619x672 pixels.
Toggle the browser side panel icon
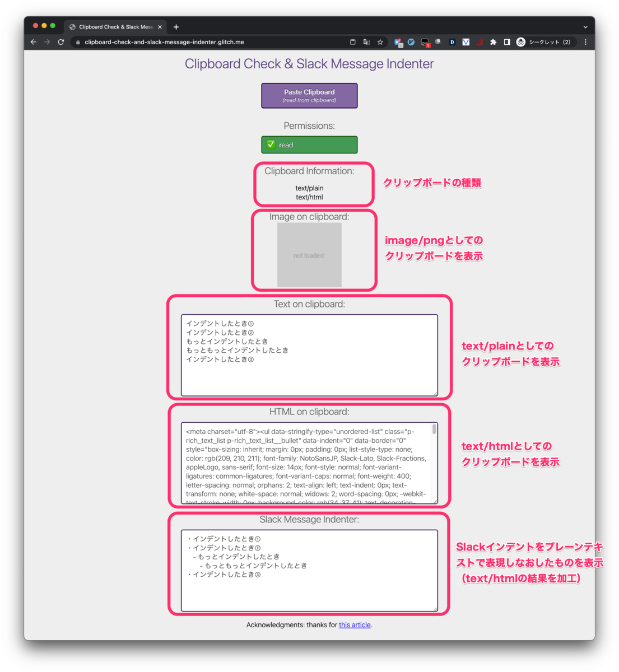pyautogui.click(x=507, y=42)
